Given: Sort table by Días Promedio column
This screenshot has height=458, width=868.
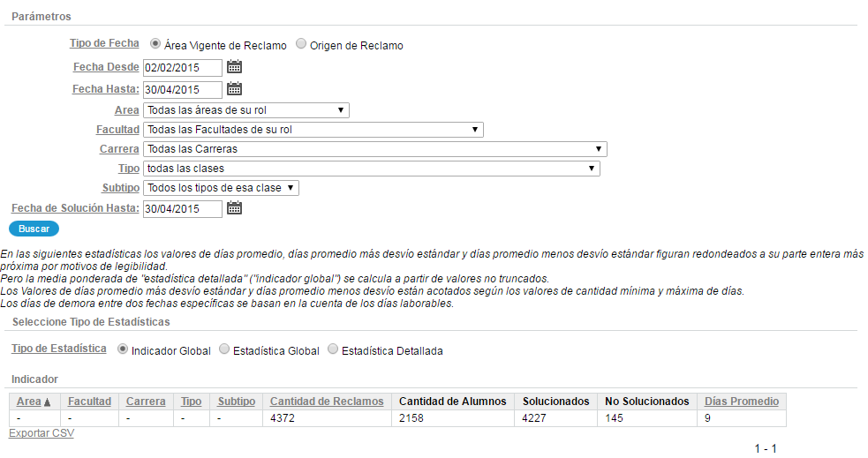Looking at the screenshot, I should (741, 402).
